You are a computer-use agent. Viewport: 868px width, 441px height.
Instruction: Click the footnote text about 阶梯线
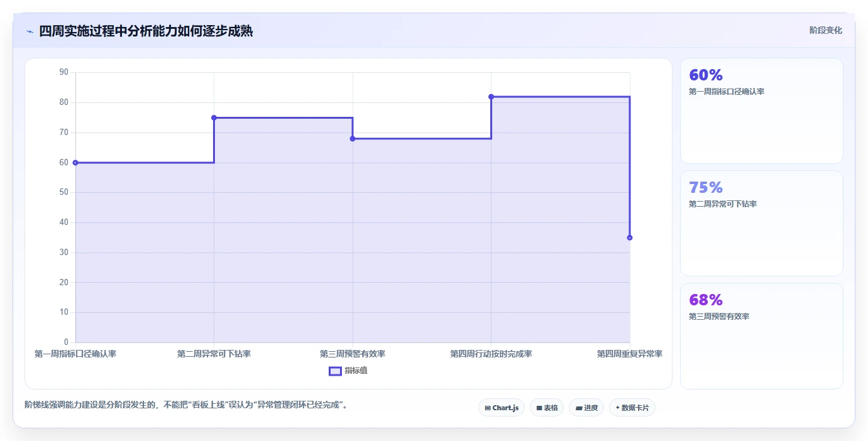point(186,405)
